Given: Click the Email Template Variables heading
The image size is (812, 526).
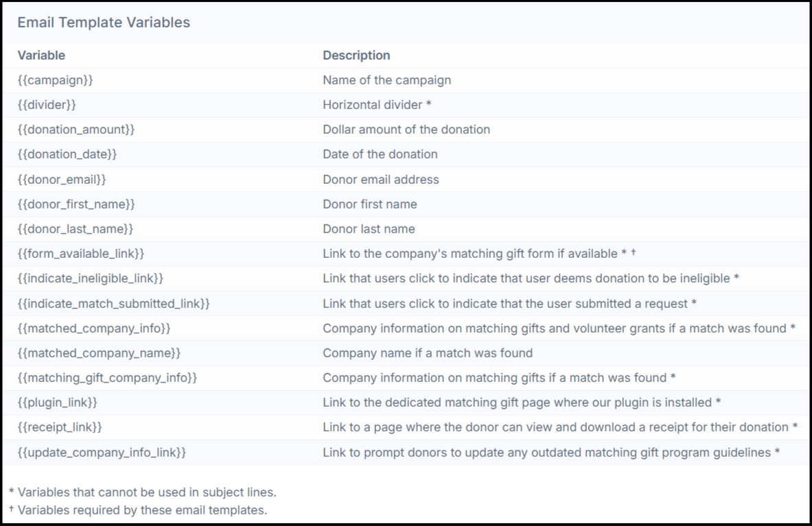Looking at the screenshot, I should click(x=104, y=23).
